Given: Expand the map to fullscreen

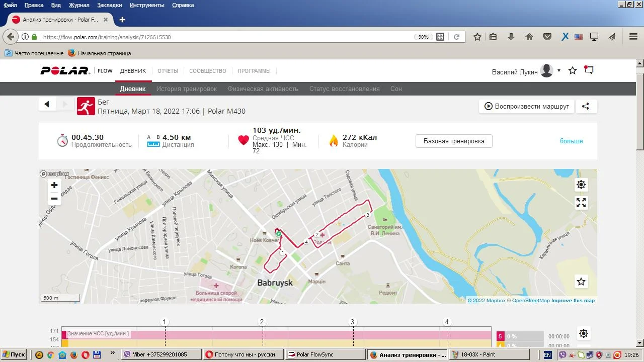Looking at the screenshot, I should (581, 203).
